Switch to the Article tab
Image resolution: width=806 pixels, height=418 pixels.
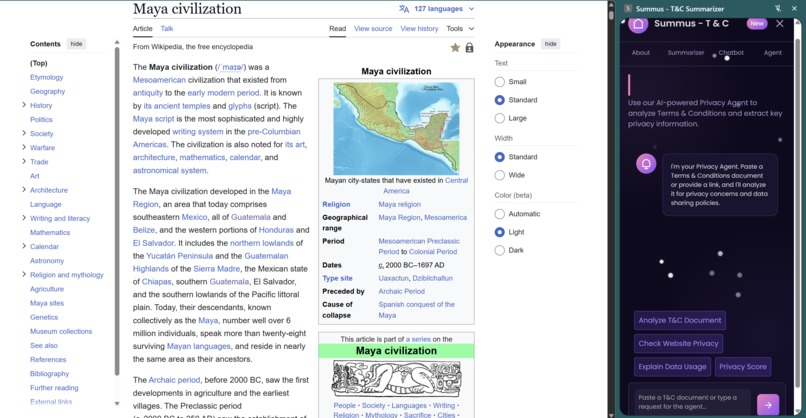tap(142, 29)
